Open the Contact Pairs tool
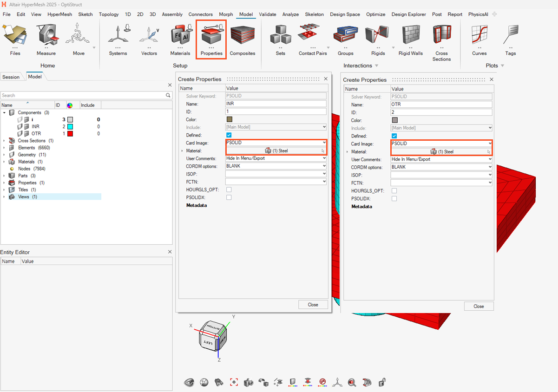 (313, 40)
